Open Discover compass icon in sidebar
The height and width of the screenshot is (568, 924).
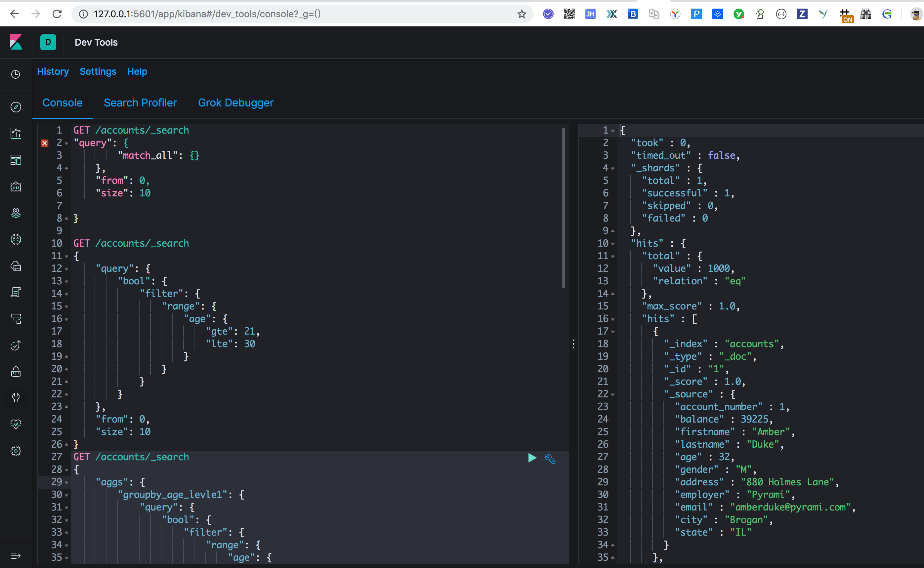16,107
